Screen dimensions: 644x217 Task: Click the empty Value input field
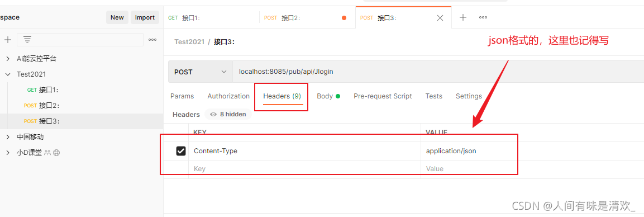532,169
